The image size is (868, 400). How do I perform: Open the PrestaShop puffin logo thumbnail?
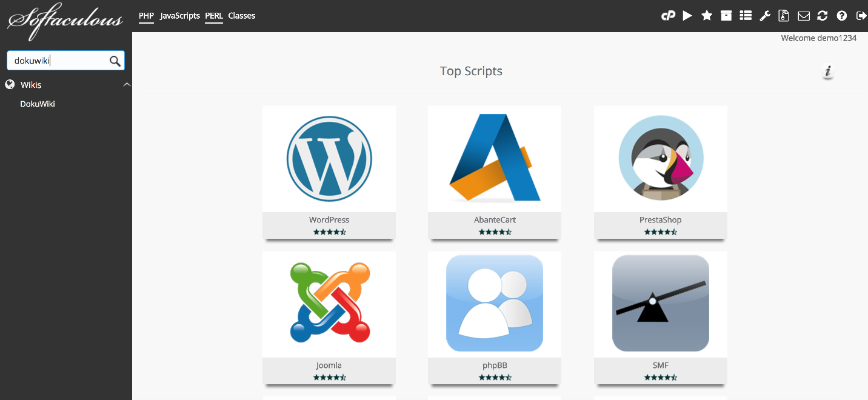[x=661, y=159]
